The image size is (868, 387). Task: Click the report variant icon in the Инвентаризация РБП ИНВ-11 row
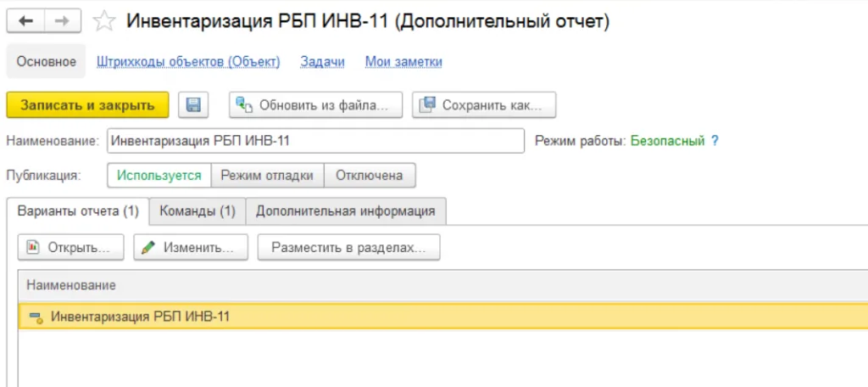(36, 317)
